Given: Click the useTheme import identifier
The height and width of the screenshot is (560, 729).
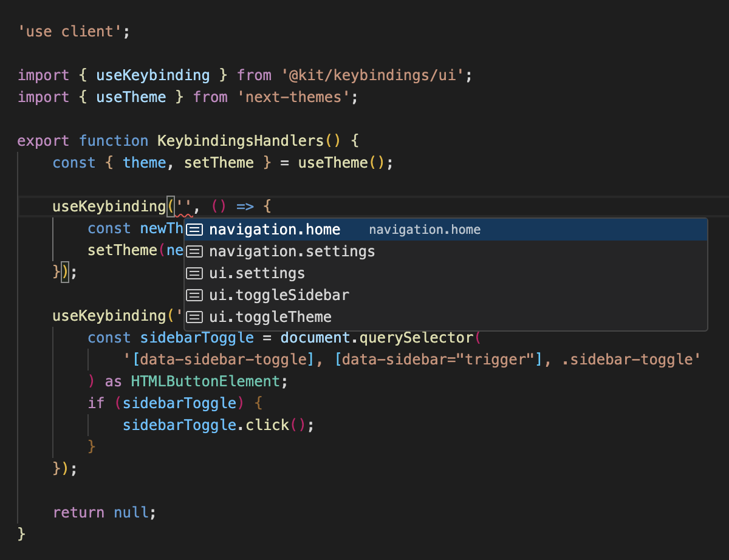Looking at the screenshot, I should pyautogui.click(x=131, y=97).
